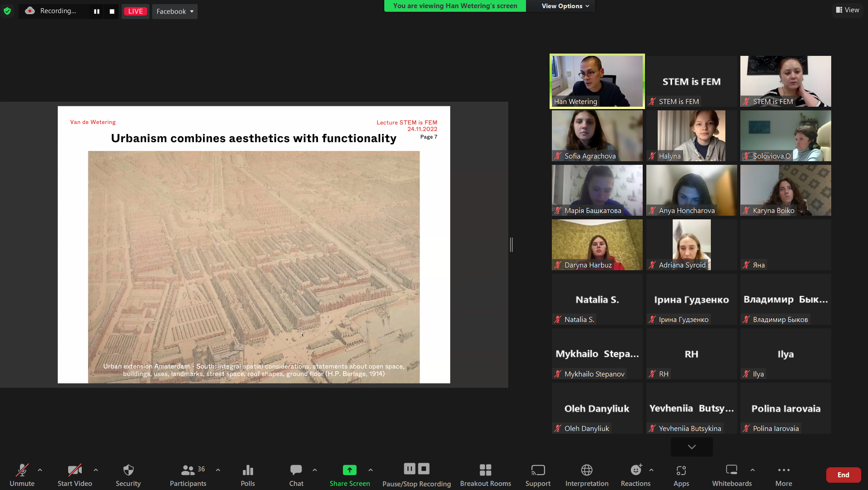
Task: Expand audio settings arrow next to Unmute
Action: pyautogui.click(x=40, y=470)
